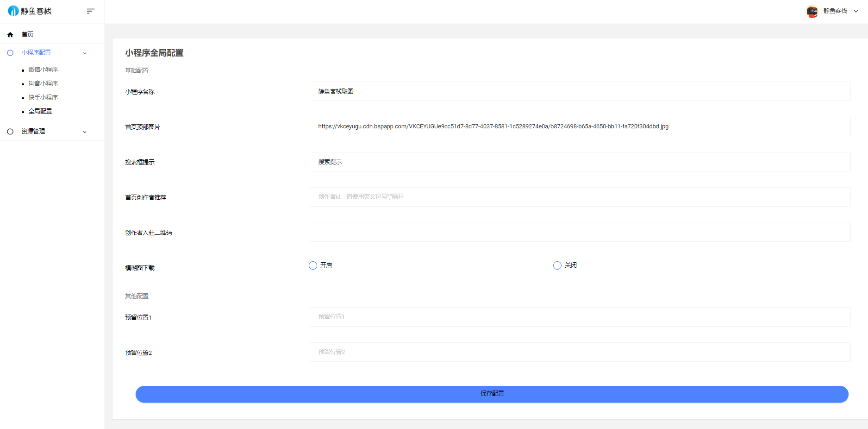Go to 快手小程序 settings
The width and height of the screenshot is (868, 429).
(x=43, y=97)
